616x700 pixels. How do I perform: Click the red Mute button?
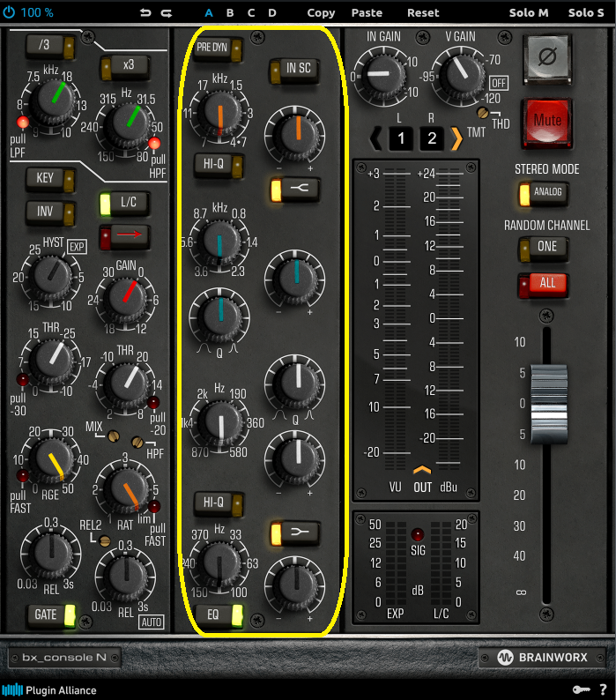(547, 122)
